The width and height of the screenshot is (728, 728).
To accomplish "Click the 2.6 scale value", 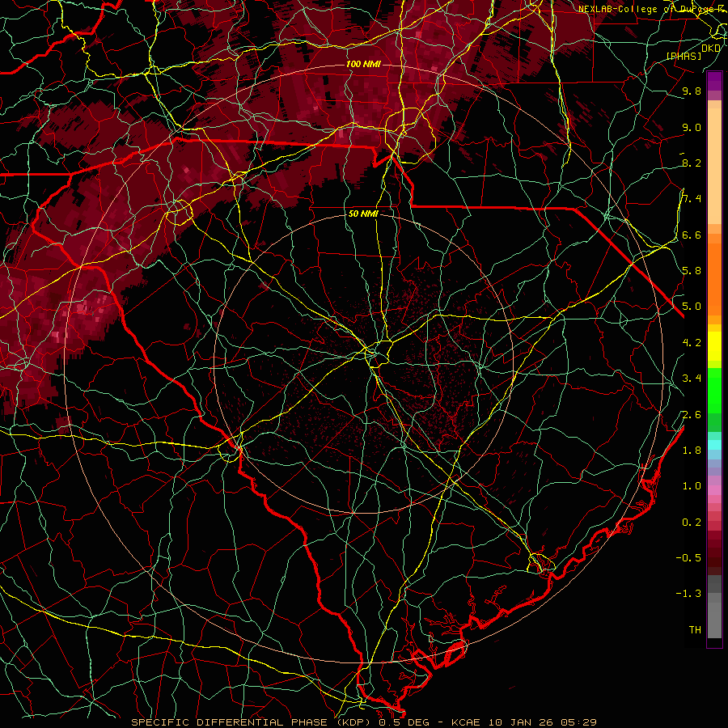I will point(692,414).
